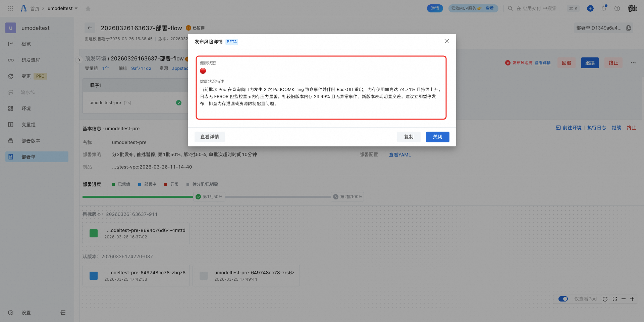Screen dimensions: 644x322
Task: Open the 执行日志 link
Action: tap(597, 128)
